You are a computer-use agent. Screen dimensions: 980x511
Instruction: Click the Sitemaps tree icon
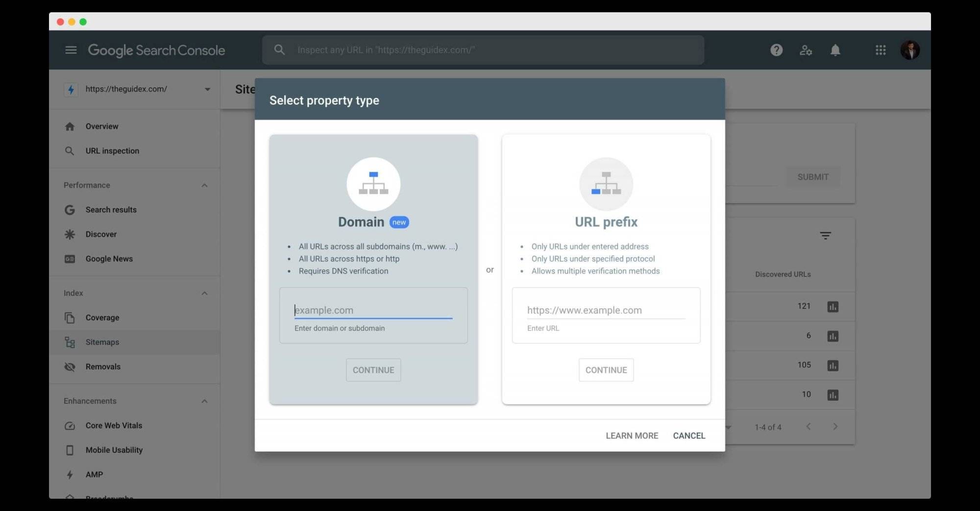[x=70, y=342]
